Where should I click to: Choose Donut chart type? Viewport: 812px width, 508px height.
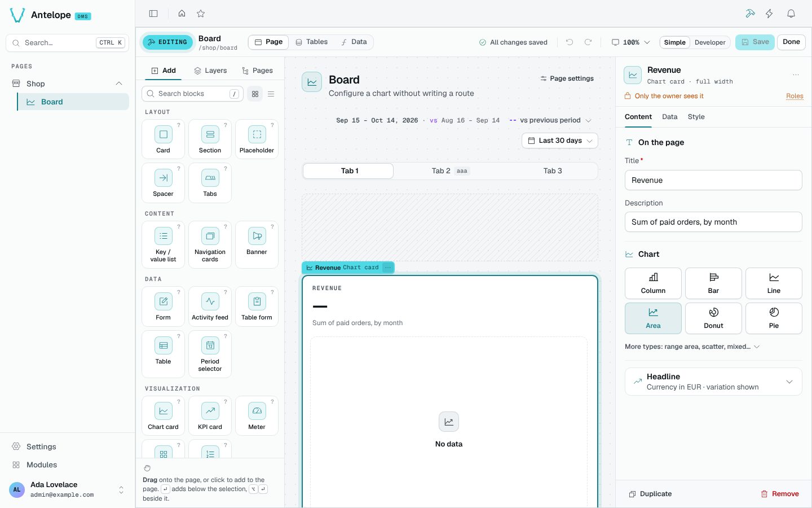(713, 318)
